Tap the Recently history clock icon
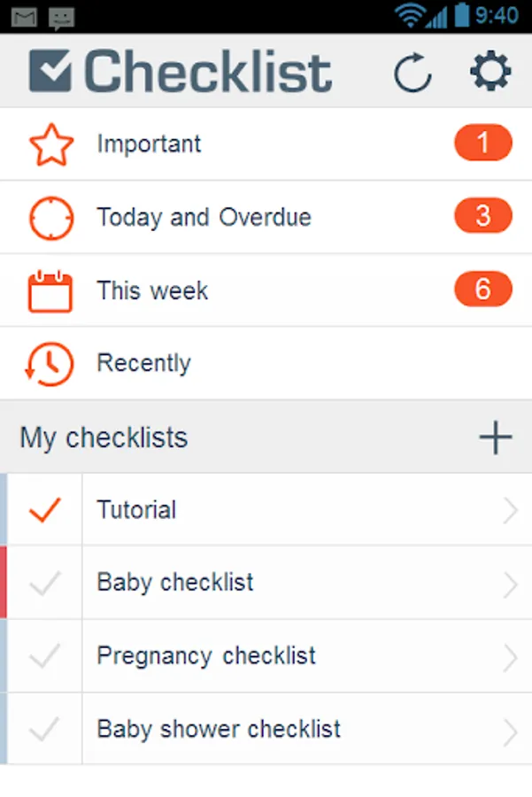Screen dimensions: 532x797 [50, 364]
